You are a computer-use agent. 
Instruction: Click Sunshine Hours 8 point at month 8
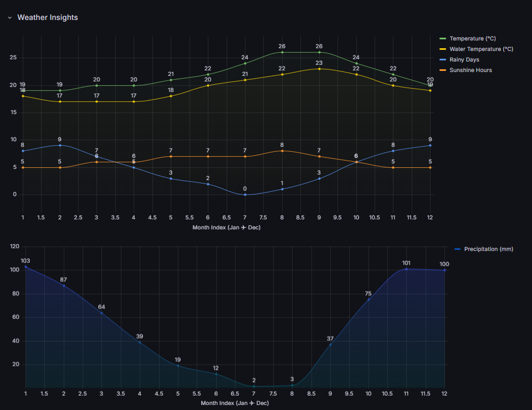pyautogui.click(x=282, y=151)
